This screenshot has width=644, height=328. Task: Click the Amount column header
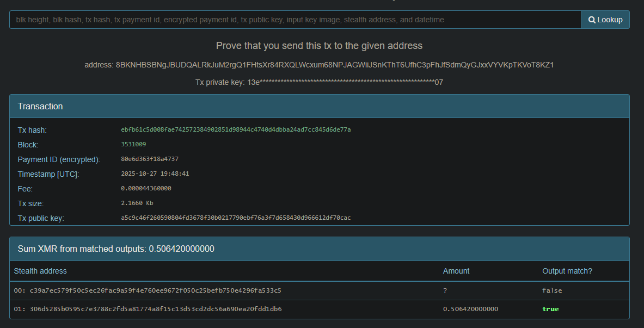coord(456,271)
